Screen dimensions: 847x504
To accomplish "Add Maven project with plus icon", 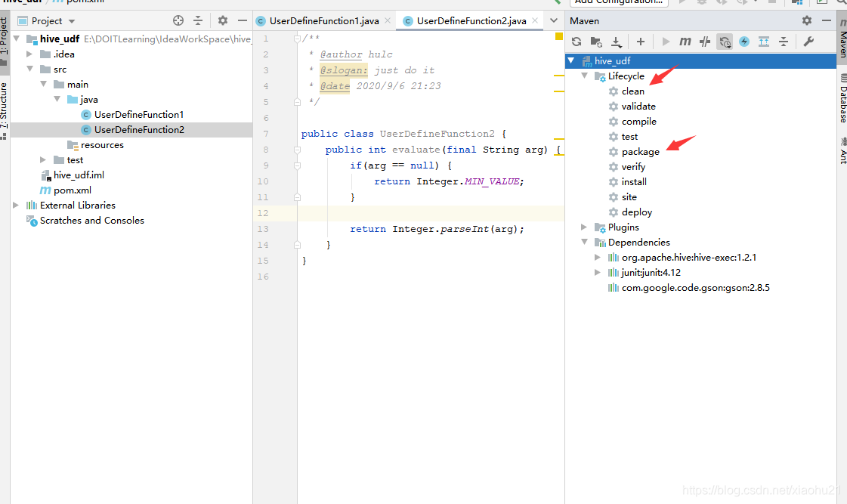I will 641,42.
